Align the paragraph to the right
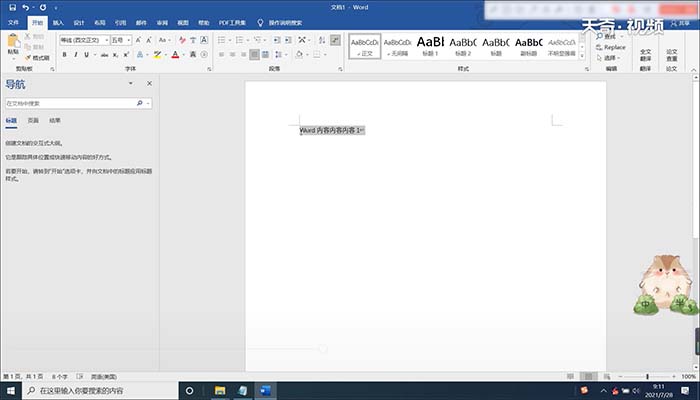The image size is (700, 400). click(243, 54)
